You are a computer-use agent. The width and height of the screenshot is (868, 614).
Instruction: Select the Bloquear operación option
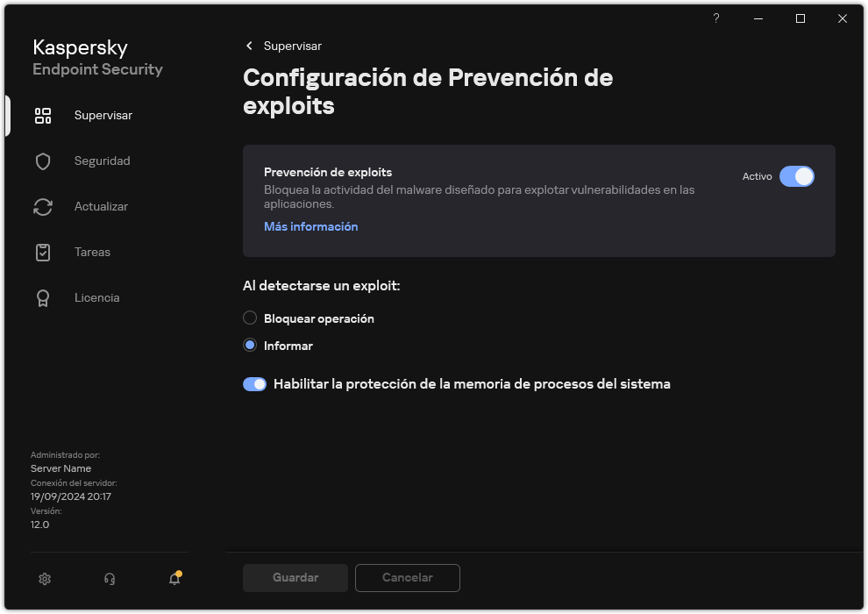pos(250,318)
